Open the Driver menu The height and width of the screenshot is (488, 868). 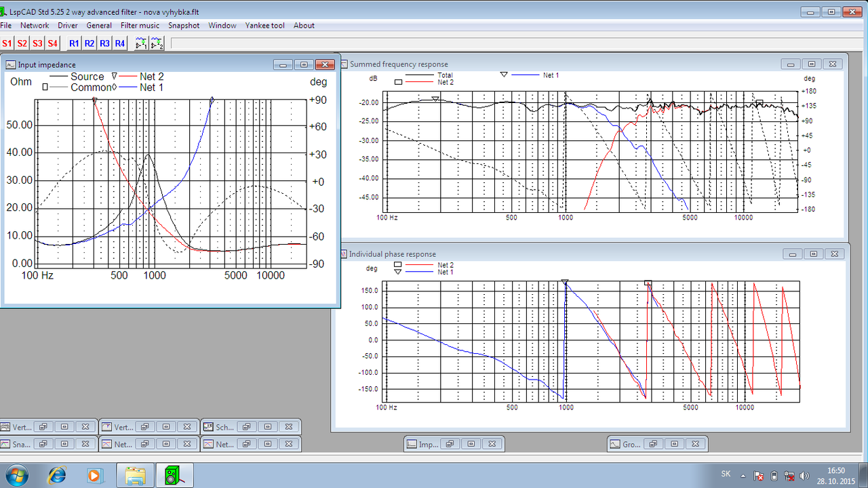(68, 26)
